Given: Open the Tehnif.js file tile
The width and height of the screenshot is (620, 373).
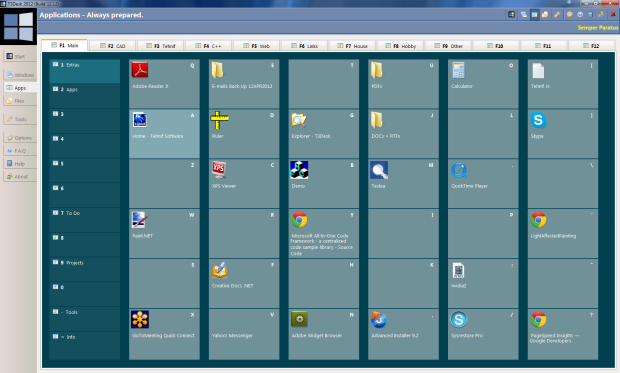Looking at the screenshot, I should tap(563, 83).
